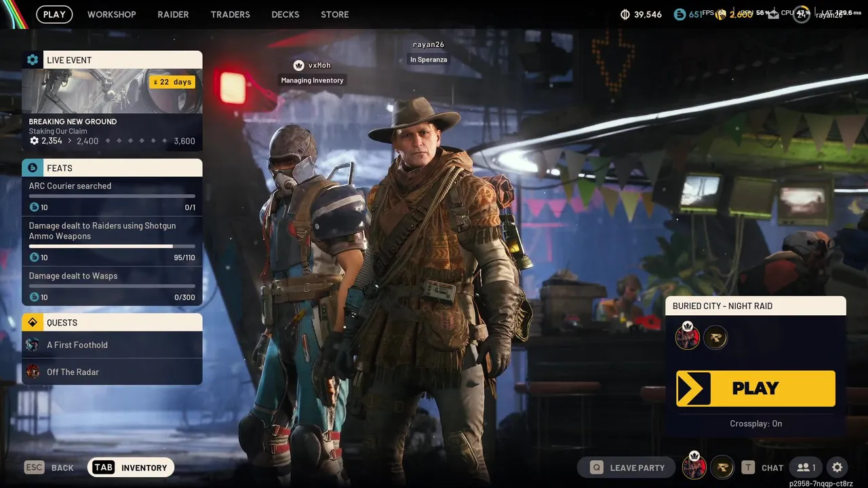Screen dimensions: 868x488
Task: Click the coin currency icon beside 39,546
Action: tap(625, 14)
